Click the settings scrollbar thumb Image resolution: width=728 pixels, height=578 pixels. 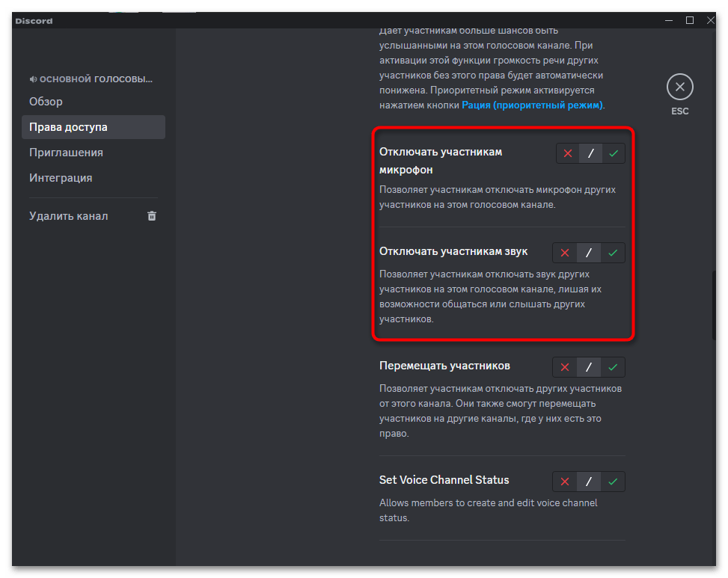(x=714, y=305)
